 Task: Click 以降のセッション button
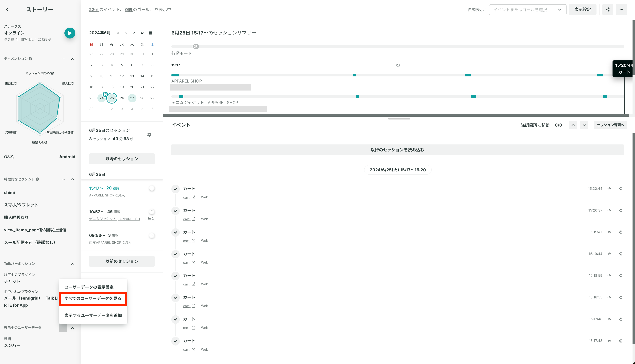click(122, 159)
